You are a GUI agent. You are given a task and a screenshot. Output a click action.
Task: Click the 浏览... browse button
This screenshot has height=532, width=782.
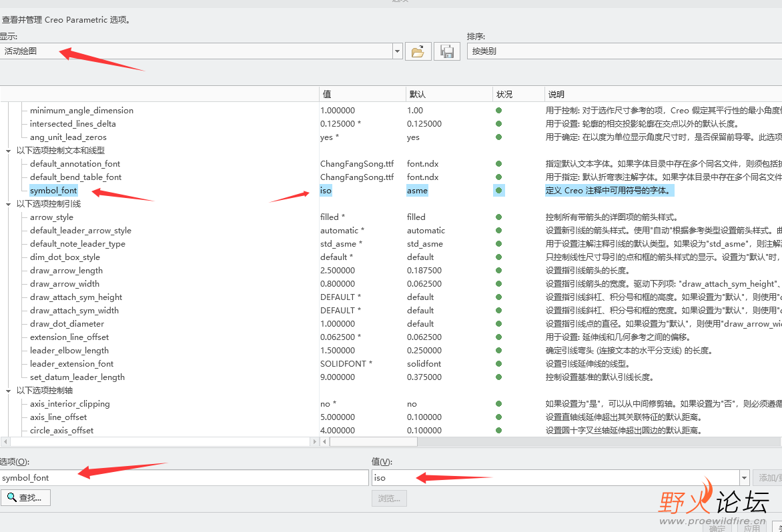coord(389,498)
